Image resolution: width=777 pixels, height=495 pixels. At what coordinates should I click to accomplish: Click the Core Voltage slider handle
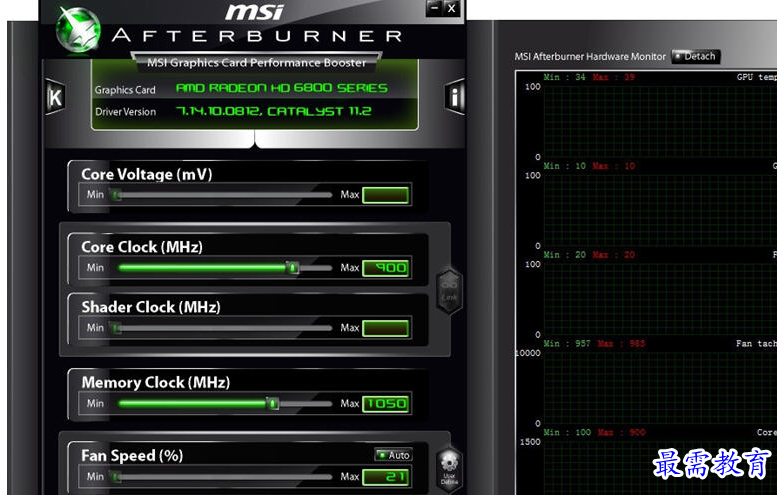117,195
